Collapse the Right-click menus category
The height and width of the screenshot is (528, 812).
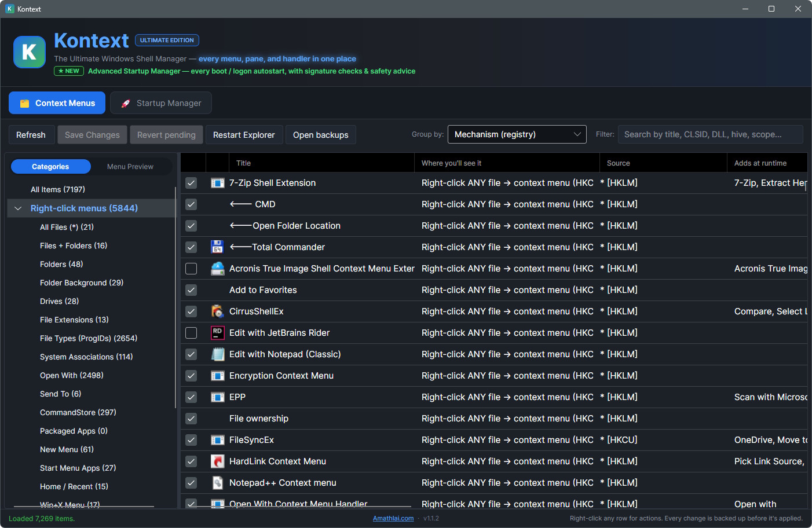[x=18, y=208]
